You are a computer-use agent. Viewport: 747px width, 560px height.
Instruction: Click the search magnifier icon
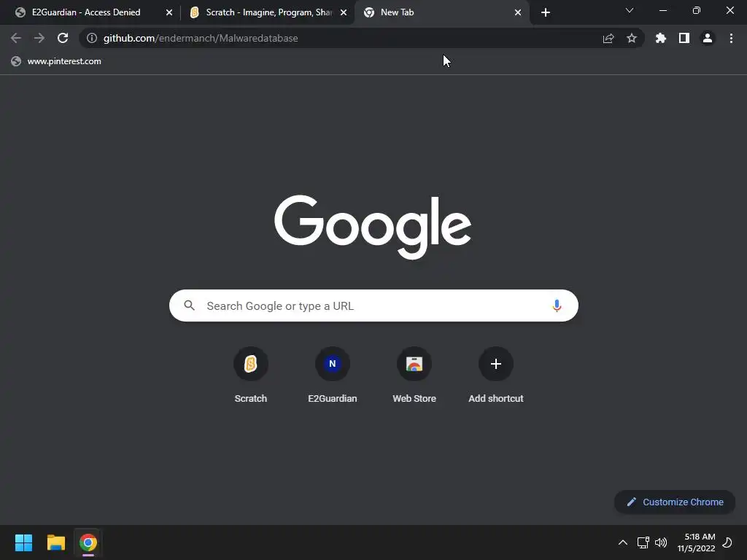coord(189,306)
